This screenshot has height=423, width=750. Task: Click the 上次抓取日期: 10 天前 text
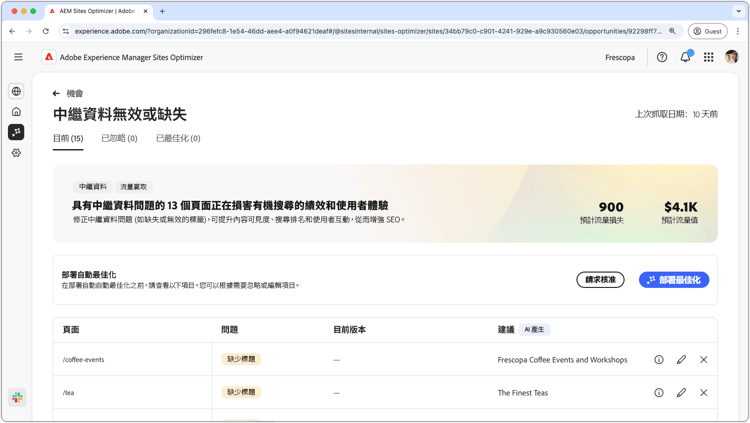[x=676, y=114]
